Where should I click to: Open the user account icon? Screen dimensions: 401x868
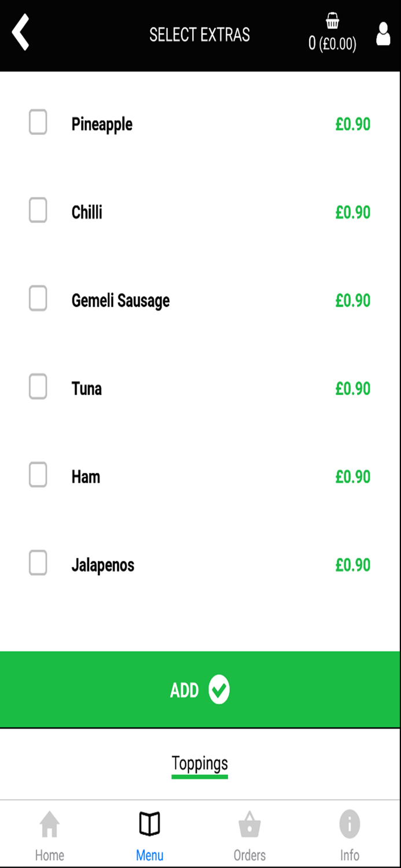pyautogui.click(x=383, y=35)
